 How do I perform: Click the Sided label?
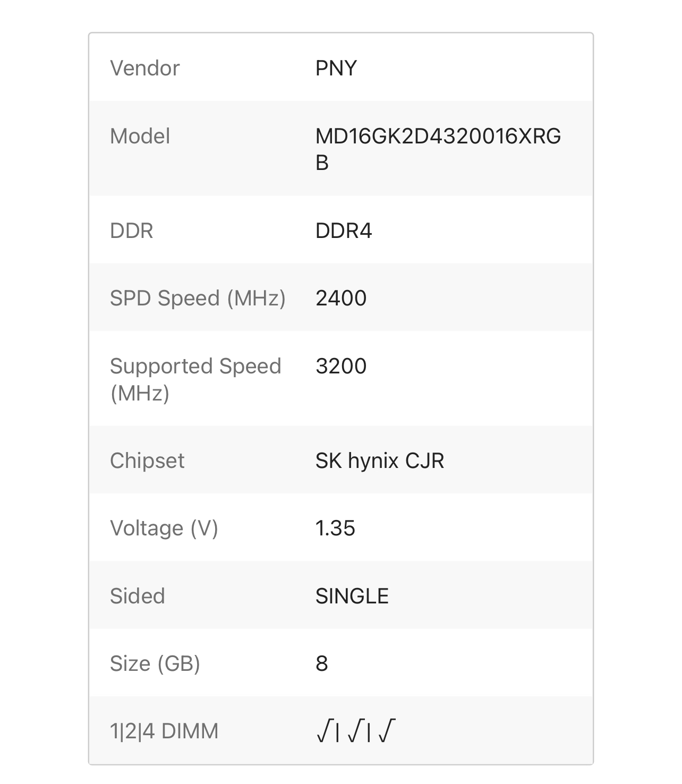pyautogui.click(x=137, y=596)
